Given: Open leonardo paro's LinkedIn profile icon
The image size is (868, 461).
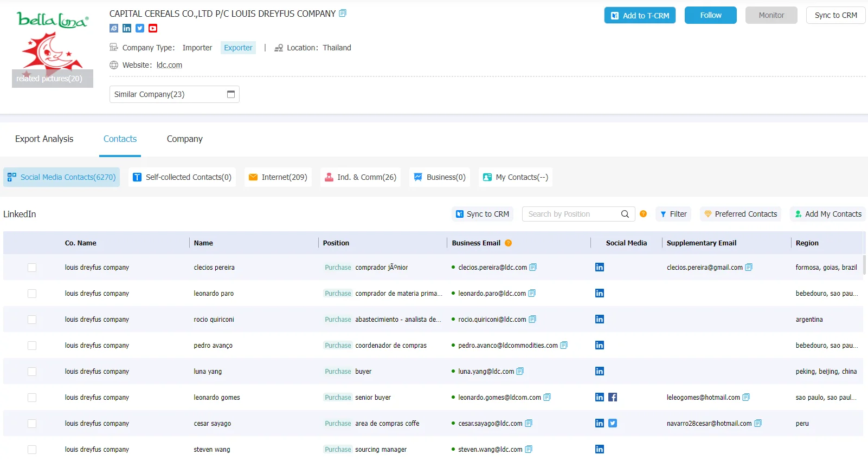Looking at the screenshot, I should [600, 293].
